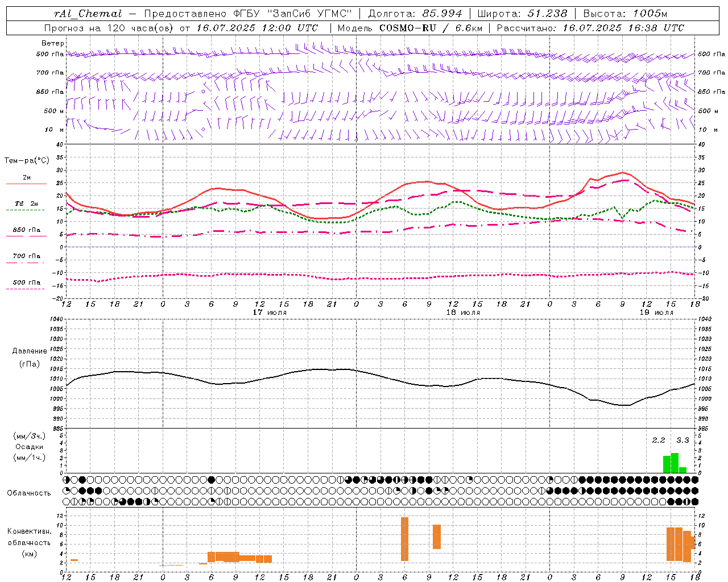The height and width of the screenshot is (582, 728).
Task: Click the 'Облачность' cloud cover label
Action: coord(29,493)
